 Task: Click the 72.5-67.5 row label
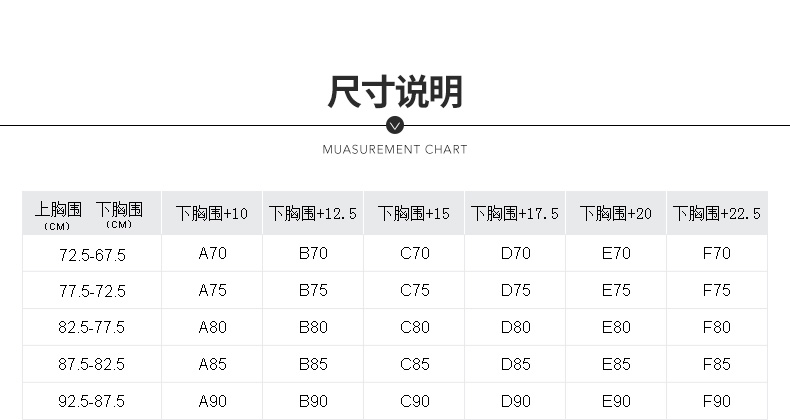click(x=92, y=255)
